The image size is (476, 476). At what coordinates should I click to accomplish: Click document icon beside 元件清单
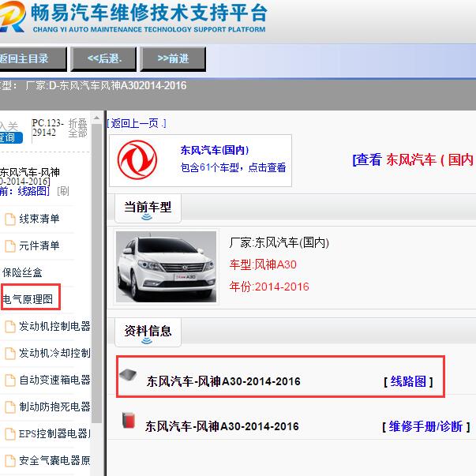10,246
